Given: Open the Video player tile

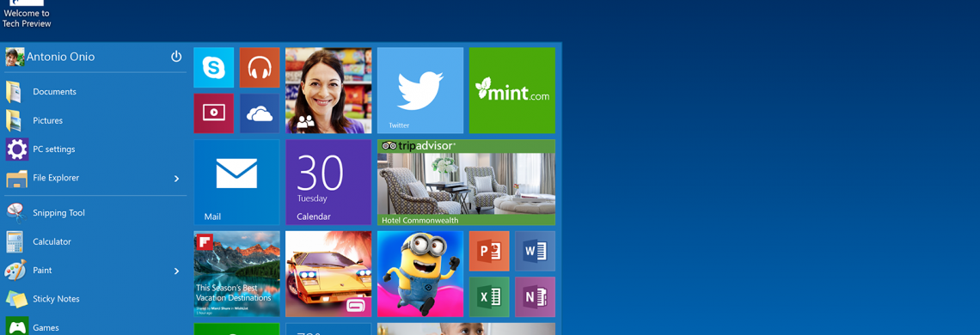Looking at the screenshot, I should tap(214, 113).
